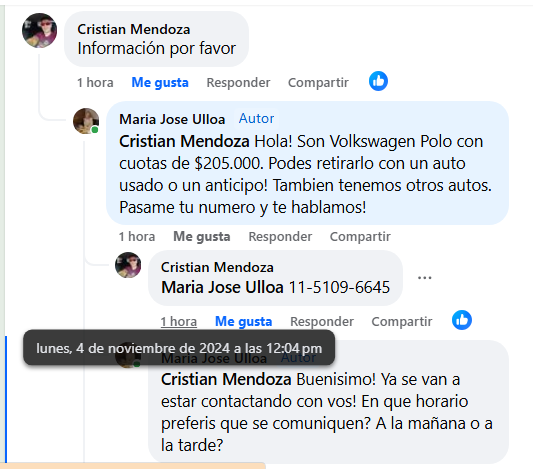Click "1 hora" timestamp on first comment
This screenshot has width=533, height=469.
(x=95, y=83)
